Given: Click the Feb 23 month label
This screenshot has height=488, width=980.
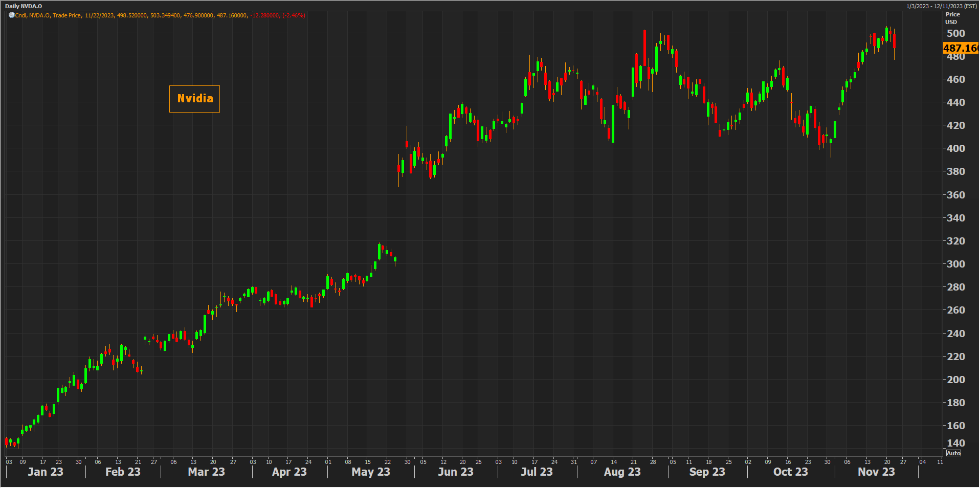Looking at the screenshot, I should (x=123, y=472).
